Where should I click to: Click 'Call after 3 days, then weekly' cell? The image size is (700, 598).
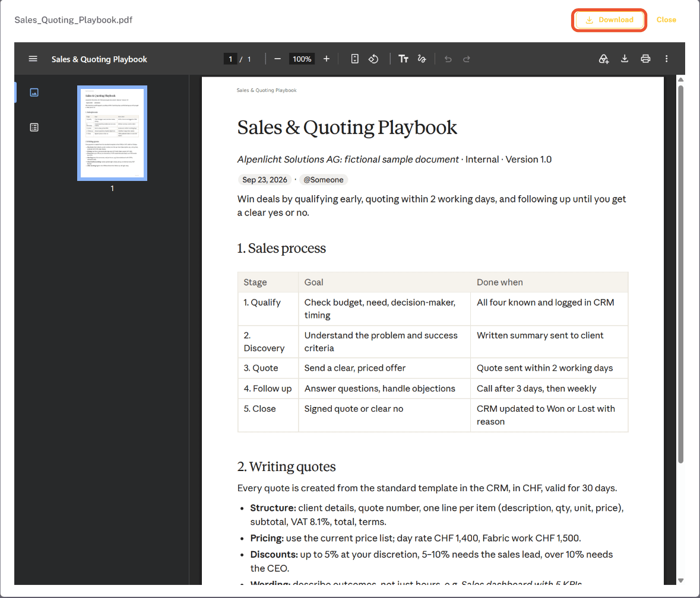(x=549, y=389)
